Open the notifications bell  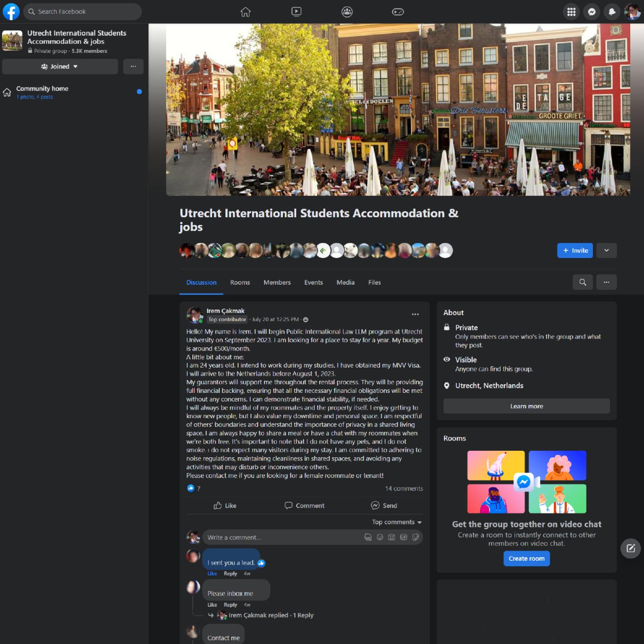tap(612, 12)
